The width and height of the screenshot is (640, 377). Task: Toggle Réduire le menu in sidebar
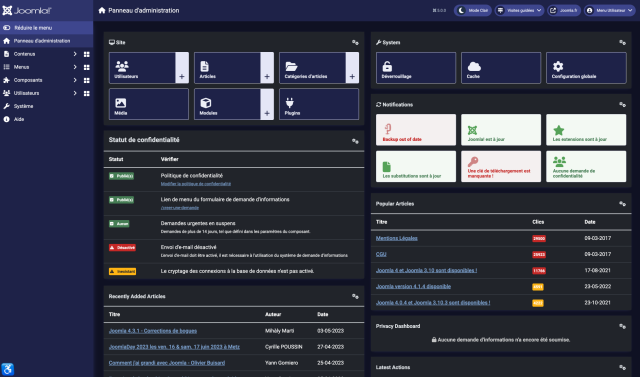click(x=47, y=28)
